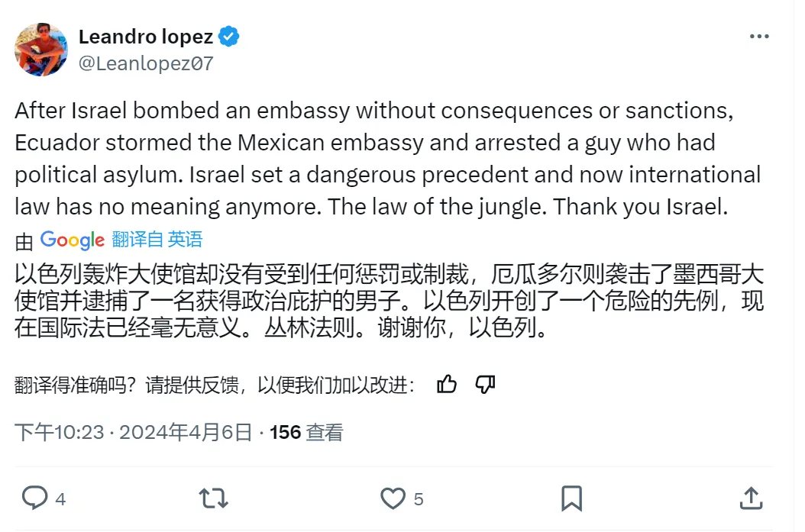Share the post via share icon
The width and height of the screenshot is (805, 532).
[752, 498]
